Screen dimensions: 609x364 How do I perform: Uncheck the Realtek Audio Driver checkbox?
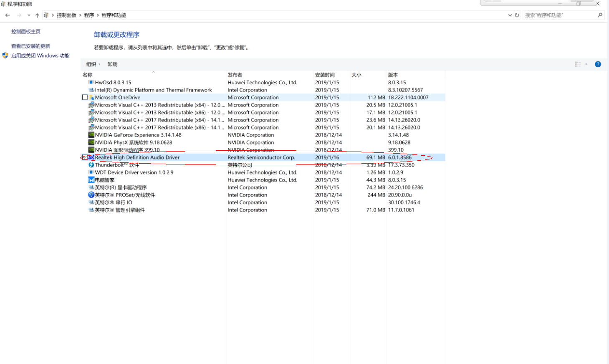point(85,157)
